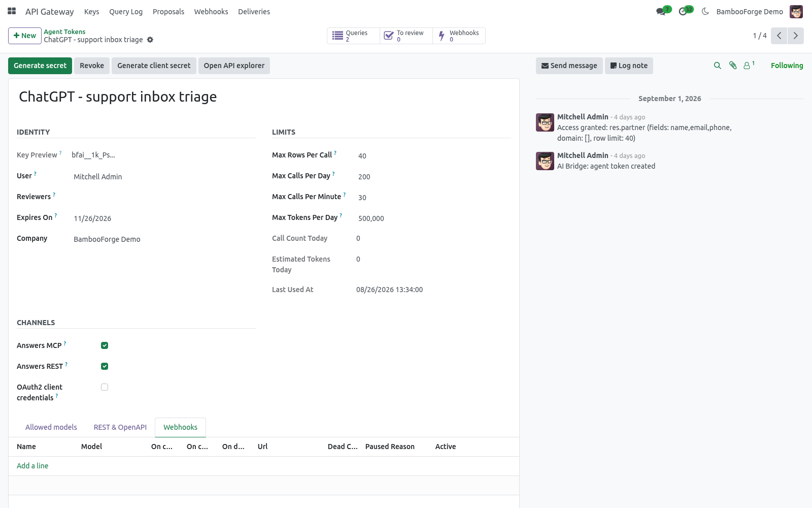Viewport: 812px width, 508px height.
Task: Go to previous record arrow
Action: pos(779,36)
